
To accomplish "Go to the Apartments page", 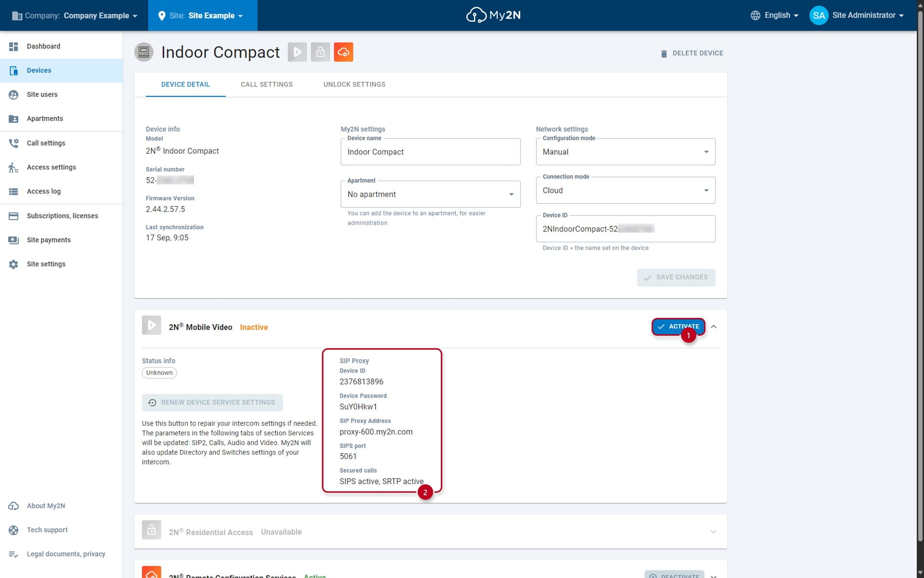I will click(61, 118).
